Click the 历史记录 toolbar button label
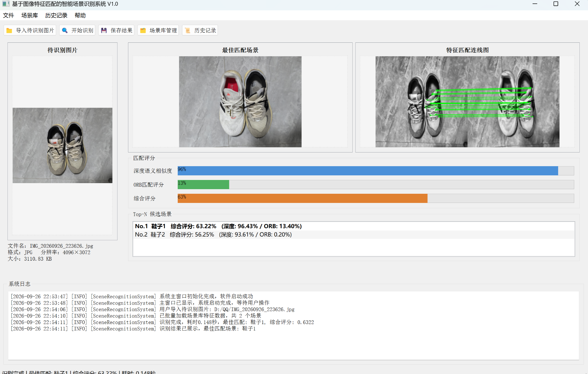The image size is (588, 374). (x=205, y=30)
